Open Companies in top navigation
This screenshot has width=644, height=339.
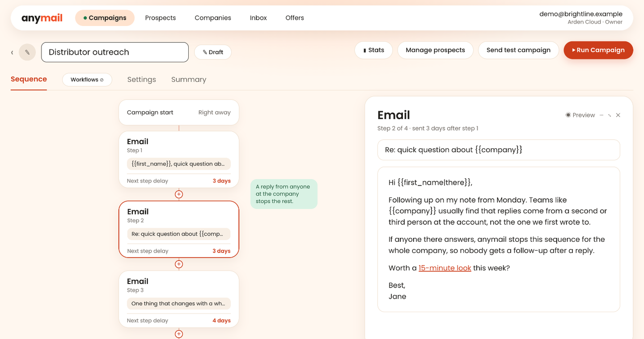[x=213, y=18]
